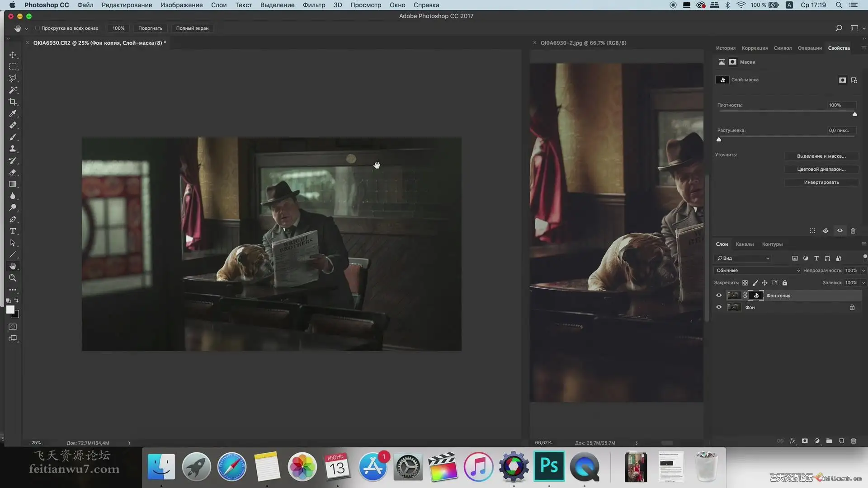Open the 'Фильтр' menu
Screen dimensions: 868x488
[314, 5]
